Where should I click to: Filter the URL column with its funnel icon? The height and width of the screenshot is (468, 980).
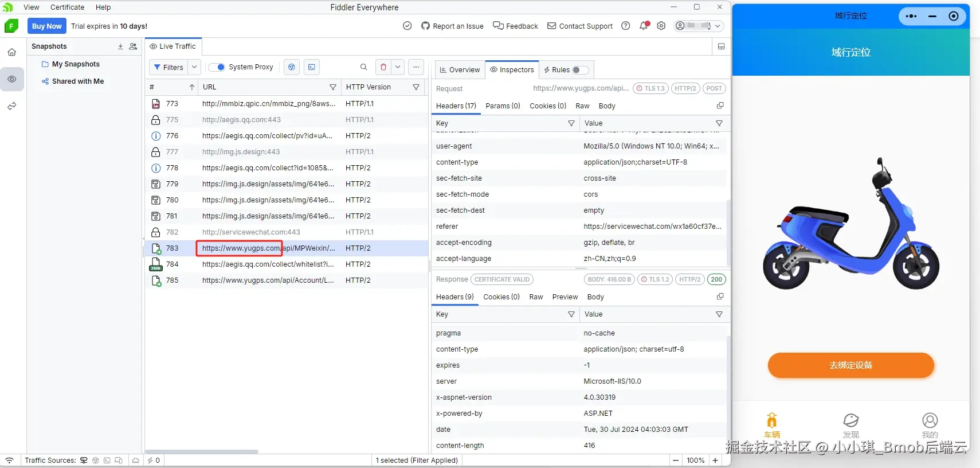[x=332, y=87]
